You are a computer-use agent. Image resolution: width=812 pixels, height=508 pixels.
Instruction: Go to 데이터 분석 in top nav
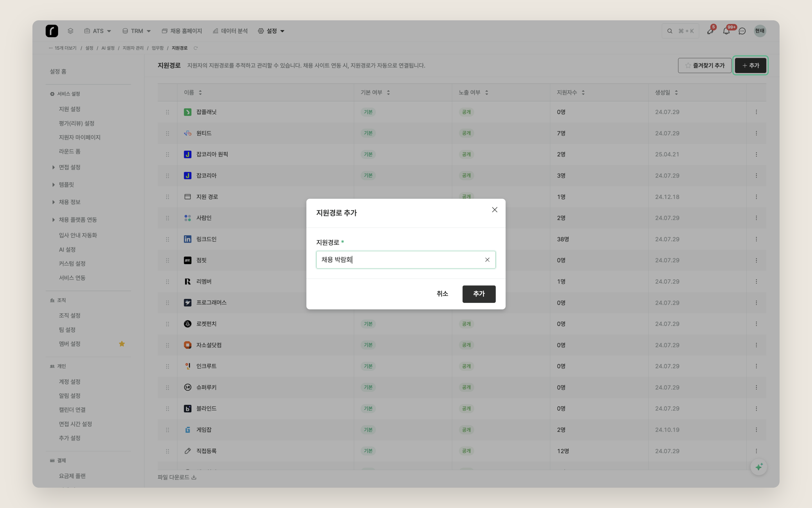click(x=230, y=31)
